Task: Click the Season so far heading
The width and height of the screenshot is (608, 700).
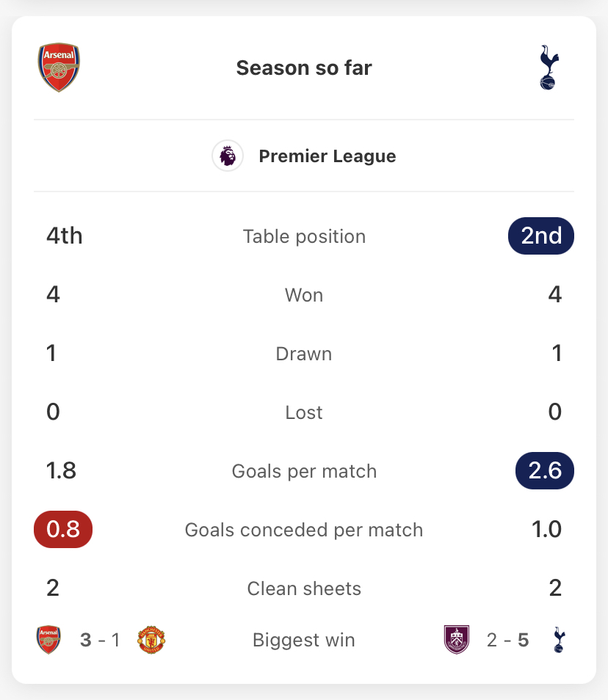Action: tap(304, 68)
